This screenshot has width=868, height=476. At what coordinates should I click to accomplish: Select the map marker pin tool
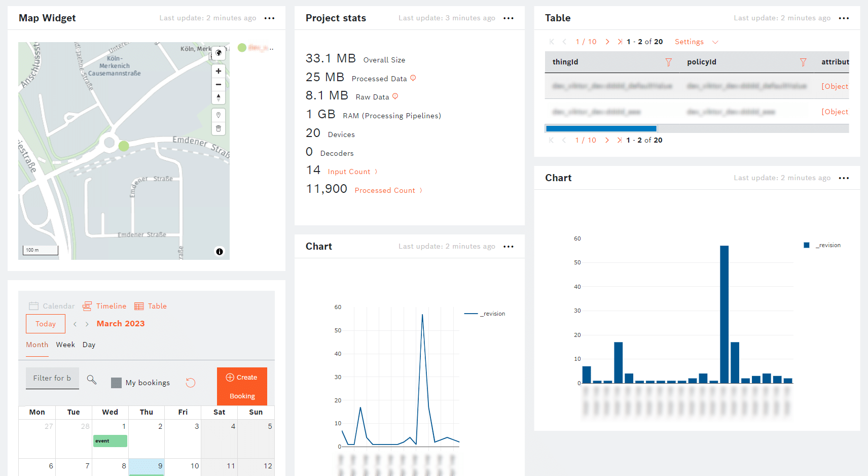click(219, 115)
